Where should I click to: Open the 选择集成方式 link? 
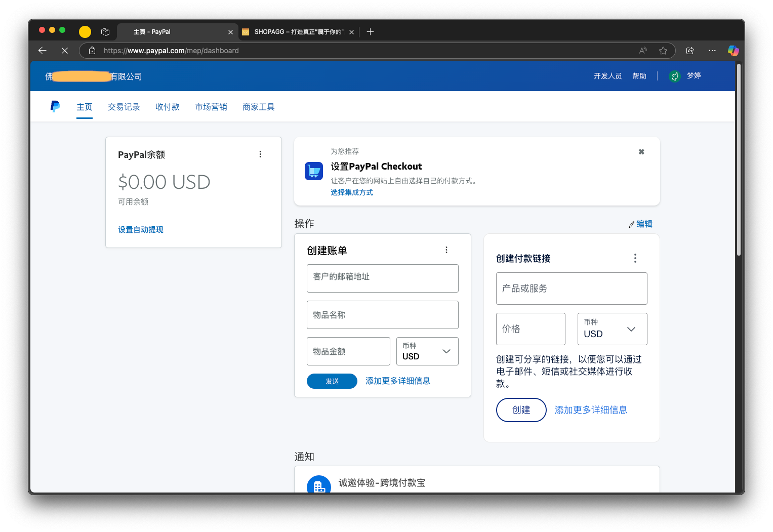click(x=352, y=192)
